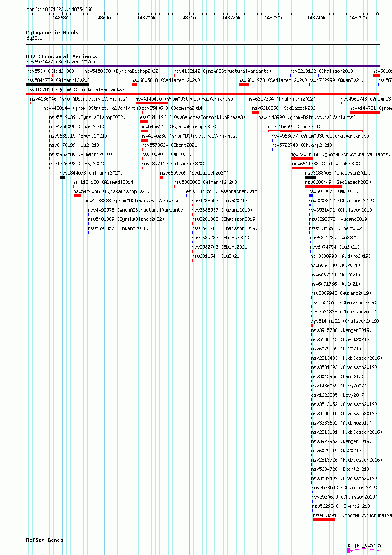Click nsv6604973 (Sedlazeck2020) label

273,80
